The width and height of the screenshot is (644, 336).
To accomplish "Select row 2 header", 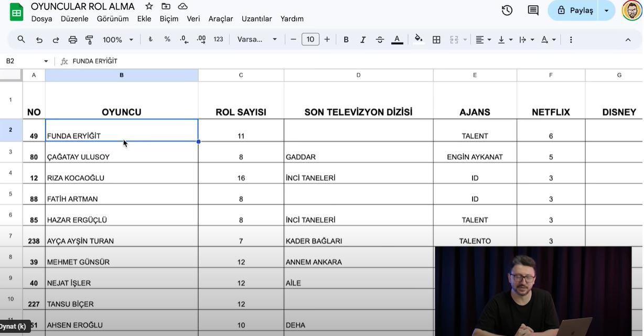I will tap(10, 130).
